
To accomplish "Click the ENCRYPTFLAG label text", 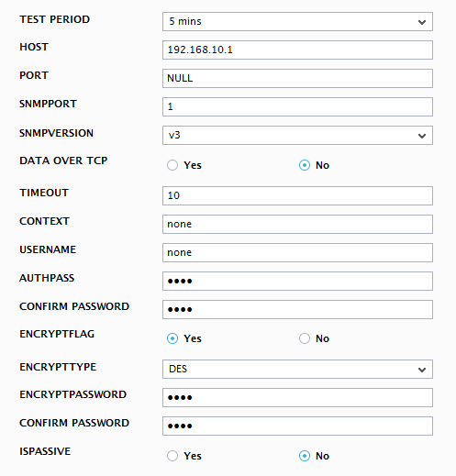I will (x=57, y=334).
